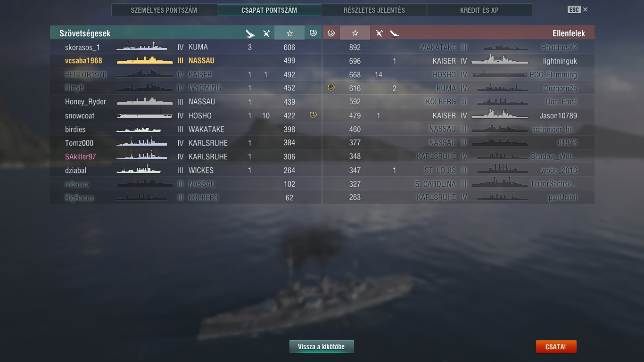Select enemy player lightninguk row
Screen dimensions: 644x362
point(459,61)
